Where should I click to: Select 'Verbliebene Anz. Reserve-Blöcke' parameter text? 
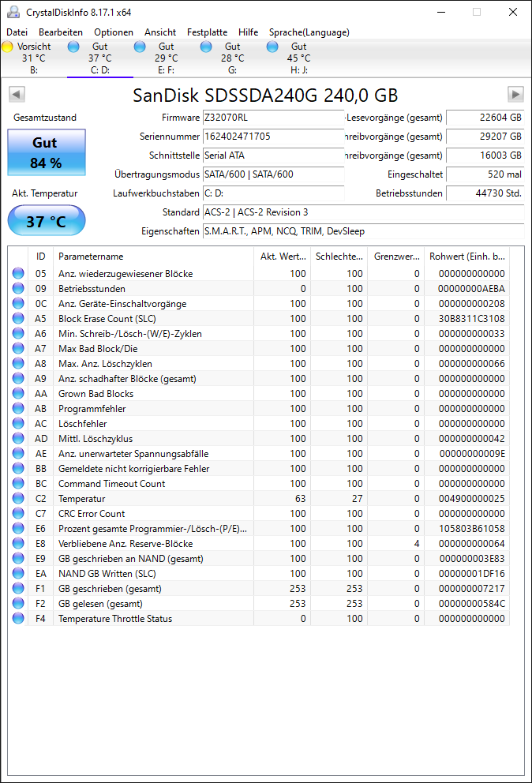[126, 543]
